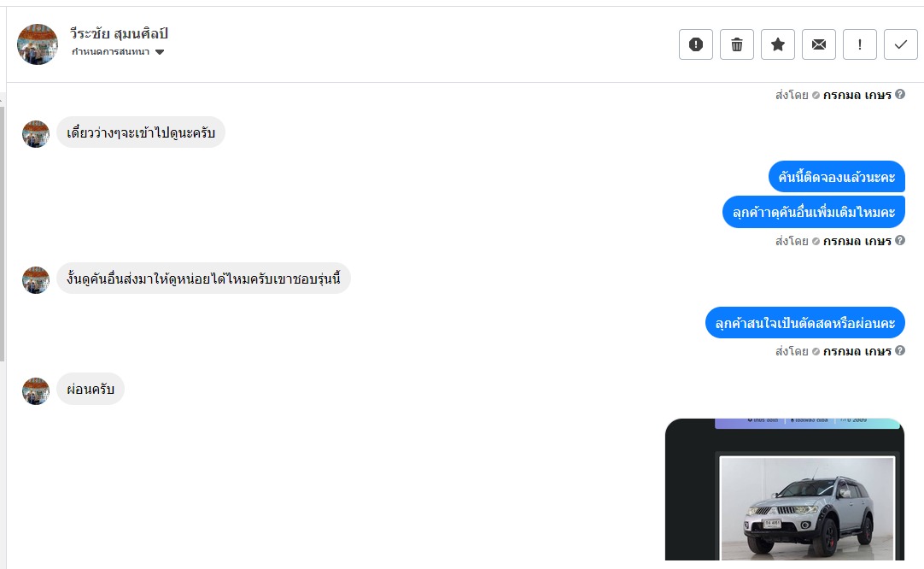924x569 pixels.
Task: Open วีระชัย สุมนศิลป์ profile name
Action: pyautogui.click(x=119, y=33)
